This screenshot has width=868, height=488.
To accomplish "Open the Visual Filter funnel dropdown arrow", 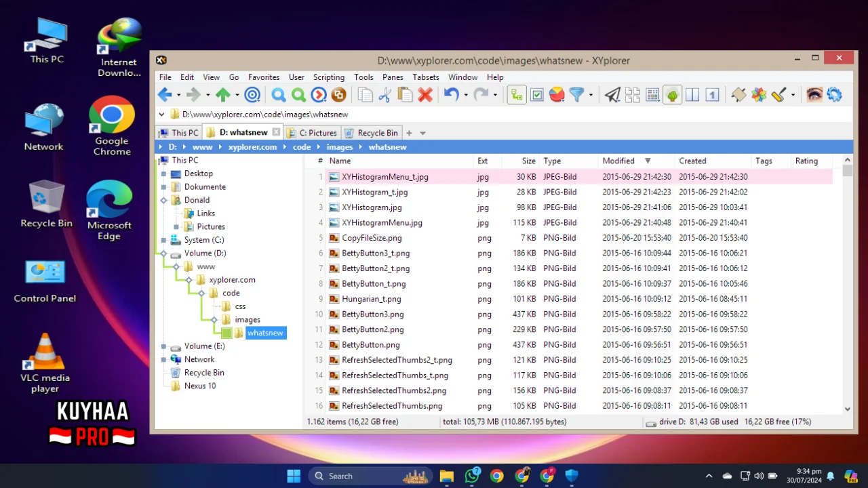I will click(x=591, y=96).
